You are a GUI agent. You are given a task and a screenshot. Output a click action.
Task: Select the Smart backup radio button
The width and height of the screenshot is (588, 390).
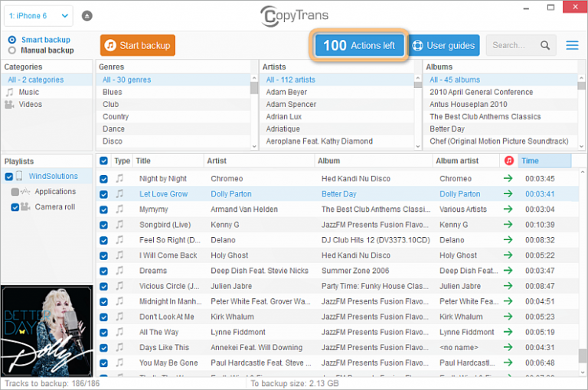point(11,40)
